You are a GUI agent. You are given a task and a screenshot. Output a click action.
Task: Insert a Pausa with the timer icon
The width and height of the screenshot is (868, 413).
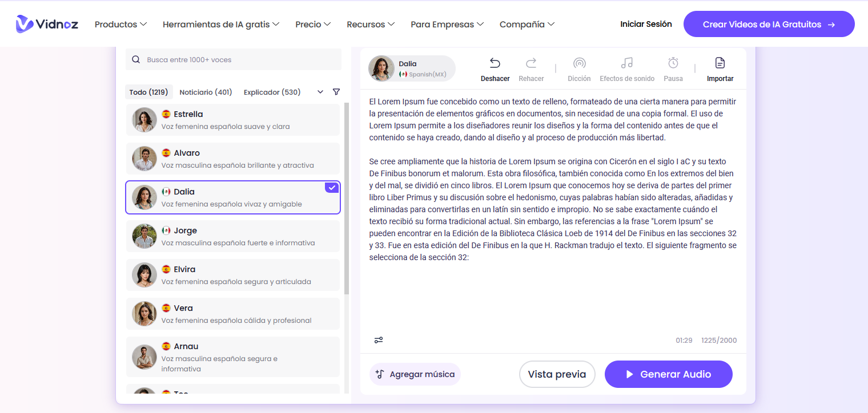pos(673,63)
